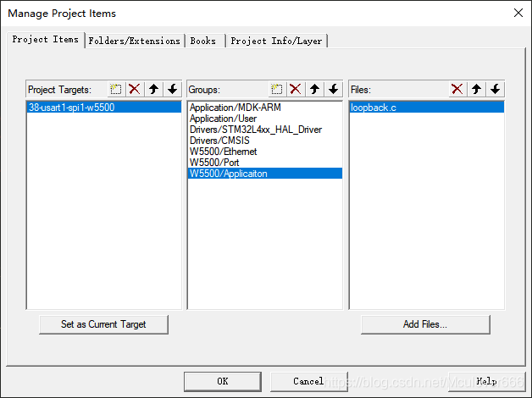This screenshot has width=532, height=398.
Task: Select target 38-usart1-spi1-w5500
Action: click(104, 108)
